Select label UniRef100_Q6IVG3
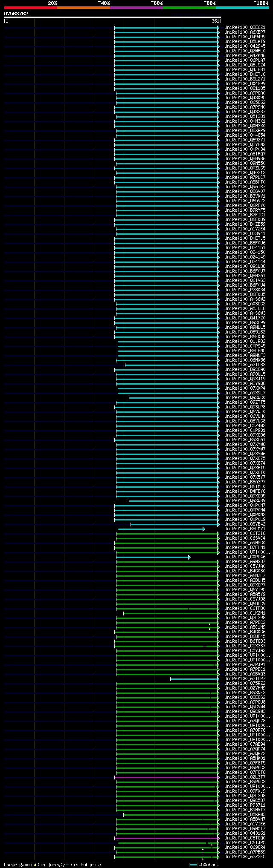 (245, 280)
